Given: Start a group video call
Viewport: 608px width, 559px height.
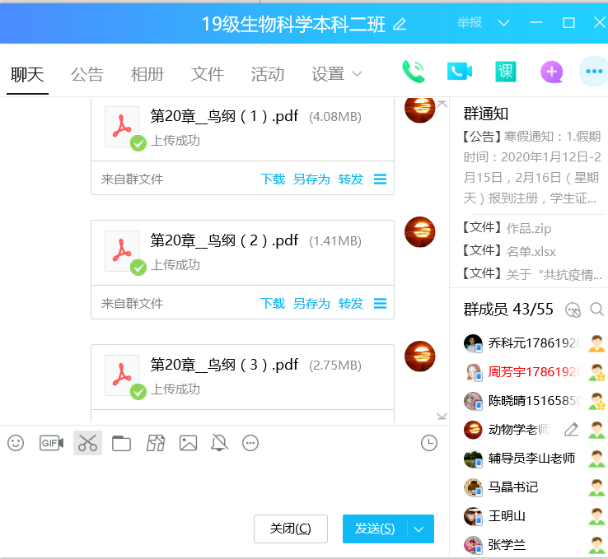Looking at the screenshot, I should click(459, 71).
